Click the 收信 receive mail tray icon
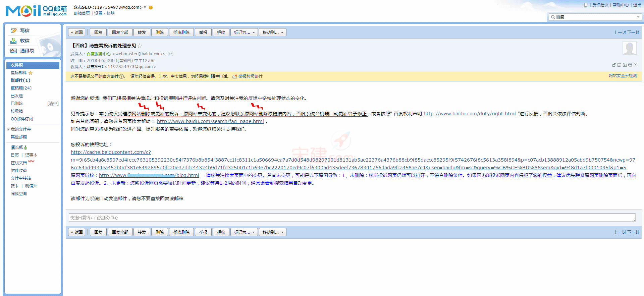Image resolution: width=644 pixels, height=296 pixels. coord(13,41)
